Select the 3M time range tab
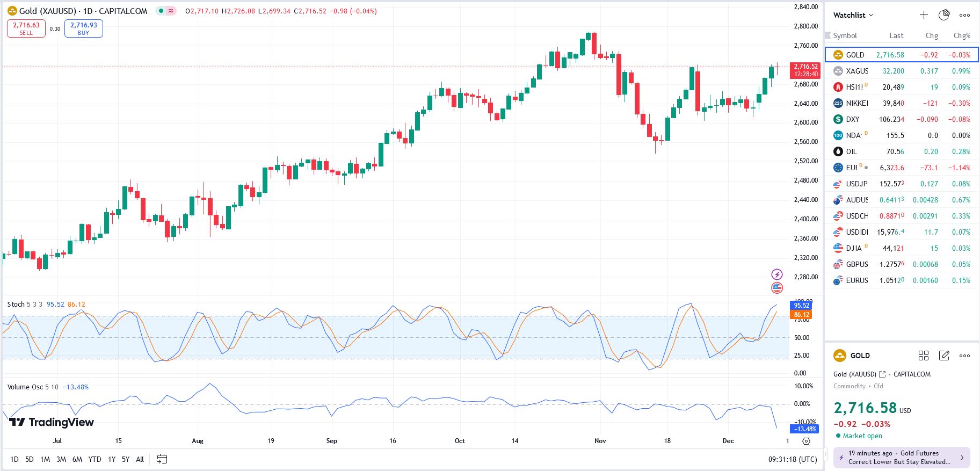The height and width of the screenshot is (471, 980). tap(61, 459)
